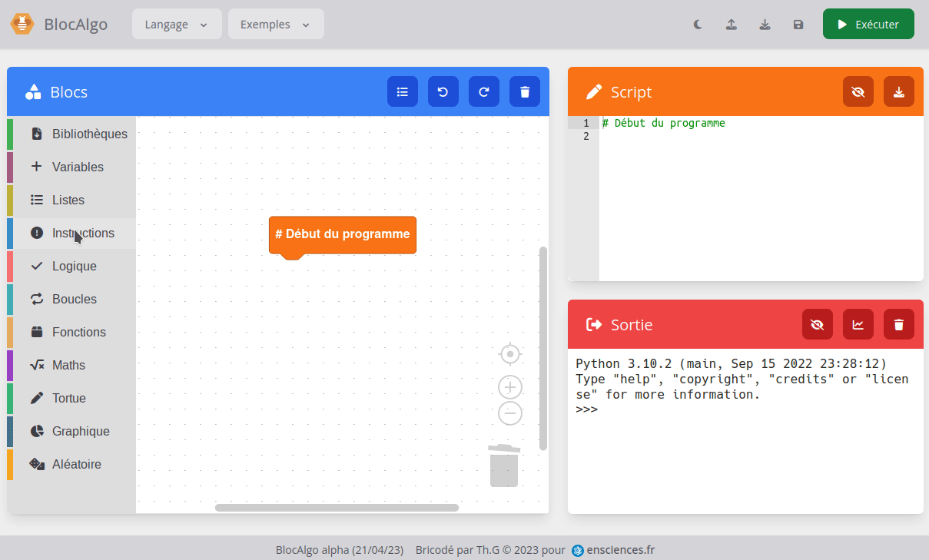Expand the Variables block category
The image size is (929, 560).
(77, 167)
